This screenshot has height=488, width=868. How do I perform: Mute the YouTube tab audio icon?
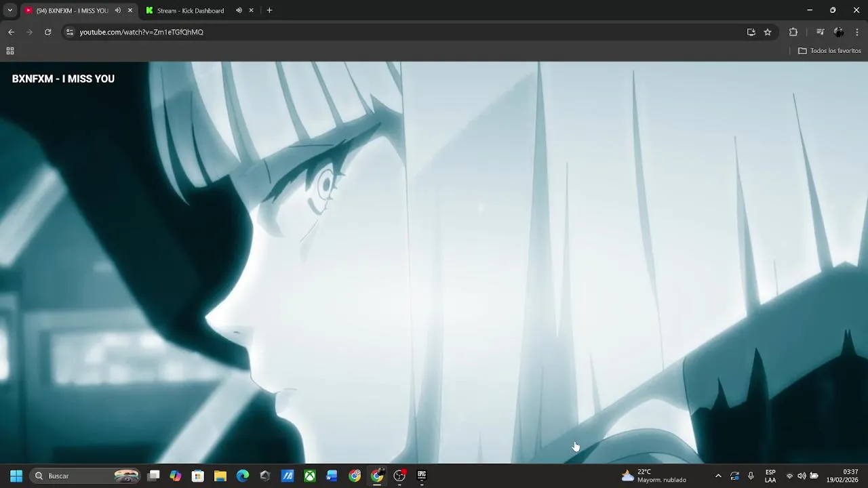pos(117,10)
